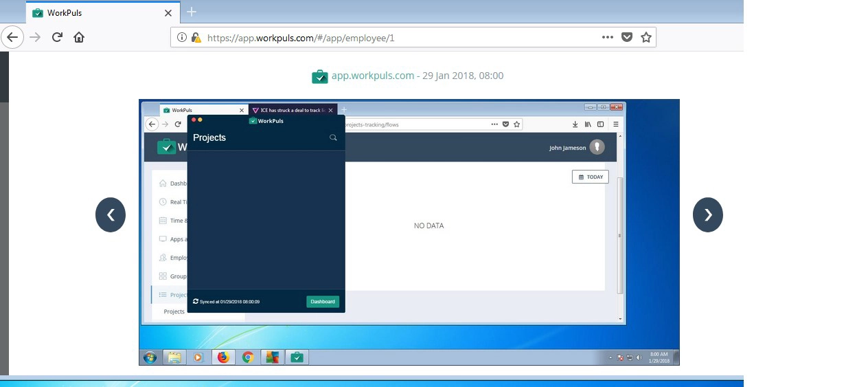
Task: Open the page actions three-dot menu
Action: point(608,37)
